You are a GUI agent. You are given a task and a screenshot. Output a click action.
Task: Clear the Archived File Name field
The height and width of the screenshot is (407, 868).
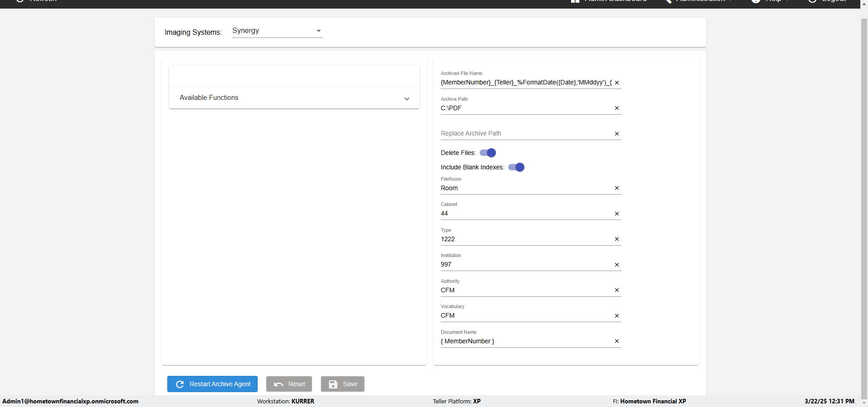pyautogui.click(x=617, y=83)
